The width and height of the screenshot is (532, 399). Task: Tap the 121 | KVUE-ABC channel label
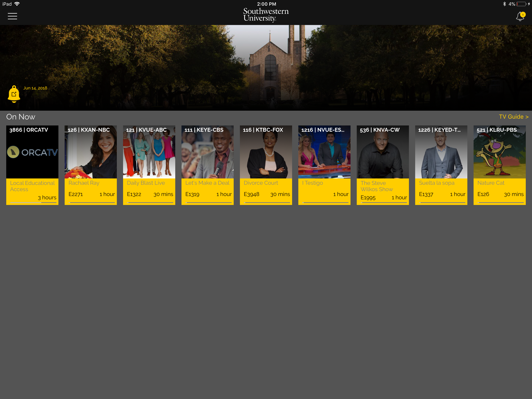point(146,130)
